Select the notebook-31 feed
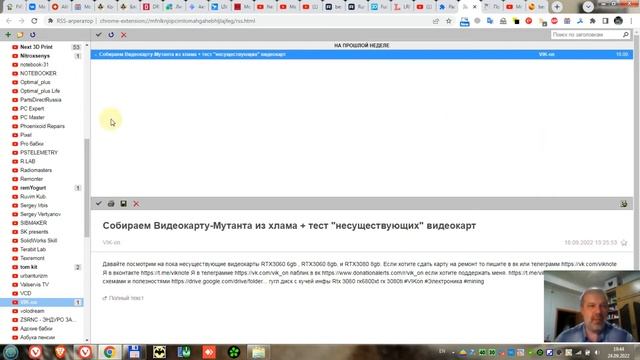 (34, 64)
